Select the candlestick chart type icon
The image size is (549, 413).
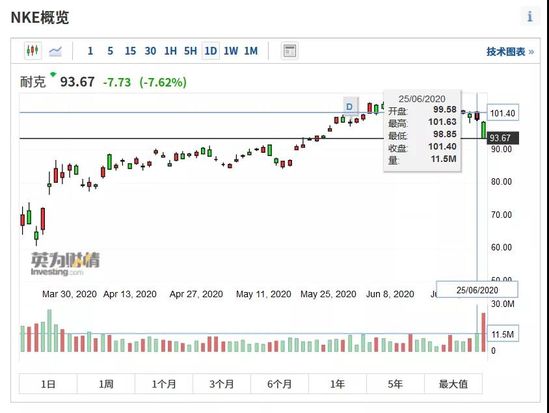tap(33, 51)
